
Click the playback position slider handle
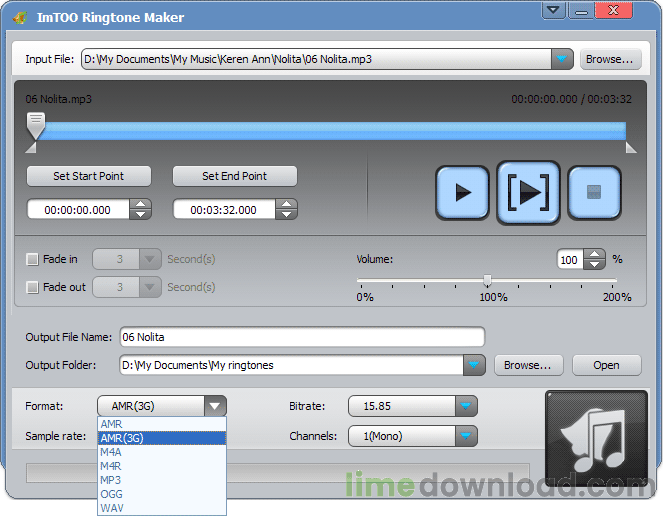[36, 126]
